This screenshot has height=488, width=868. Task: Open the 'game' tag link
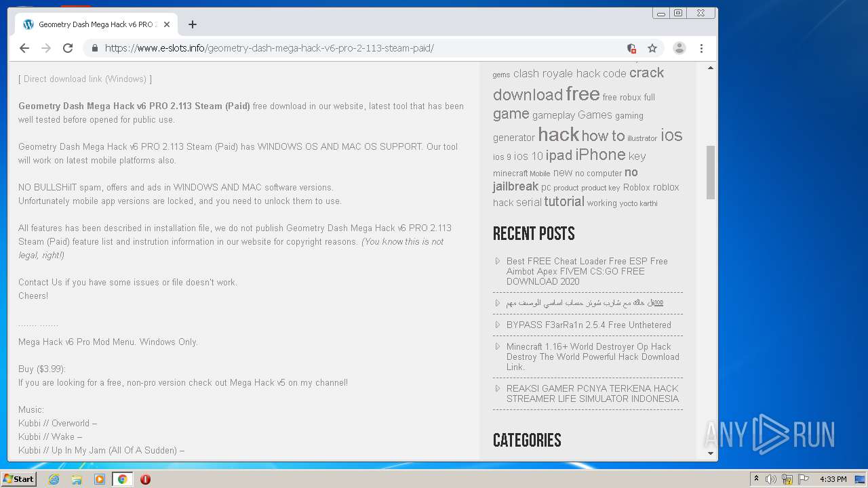coord(511,114)
